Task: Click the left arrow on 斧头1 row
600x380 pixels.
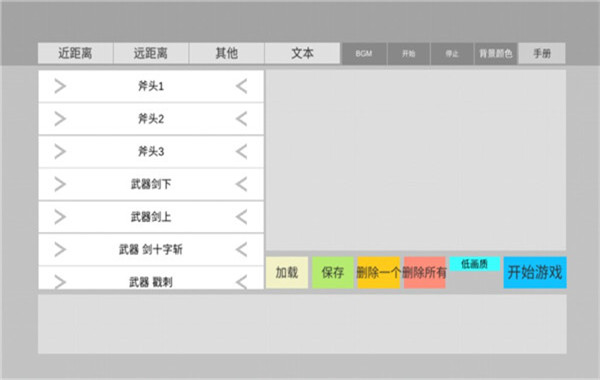Action: point(242,86)
